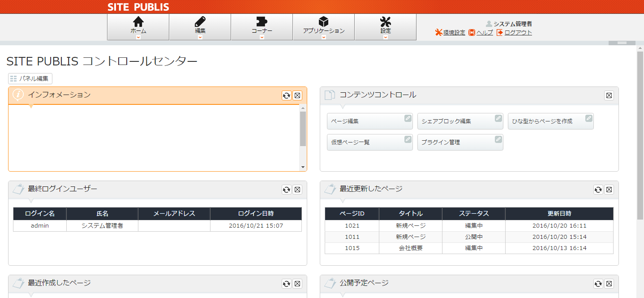The image size is (644, 298).
Task: Click edit pencil on シェアブロック編集 button
Action: tap(498, 118)
